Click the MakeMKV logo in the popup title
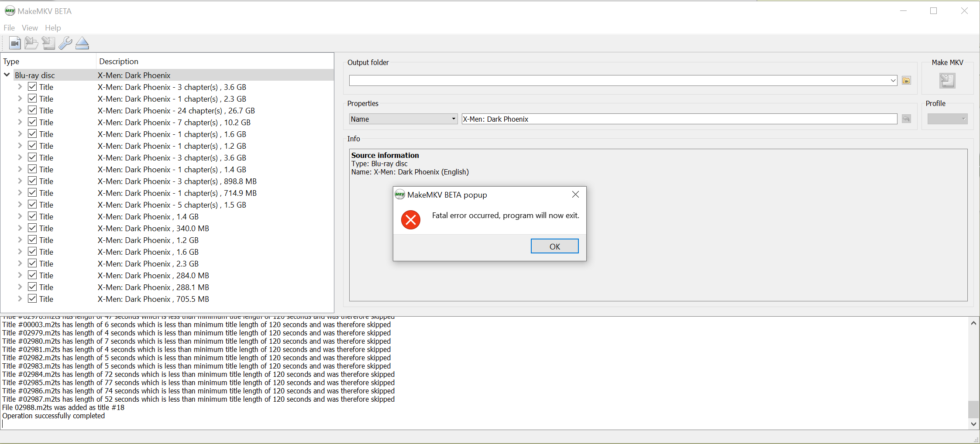Screen dimensions: 980x444 tap(399, 195)
